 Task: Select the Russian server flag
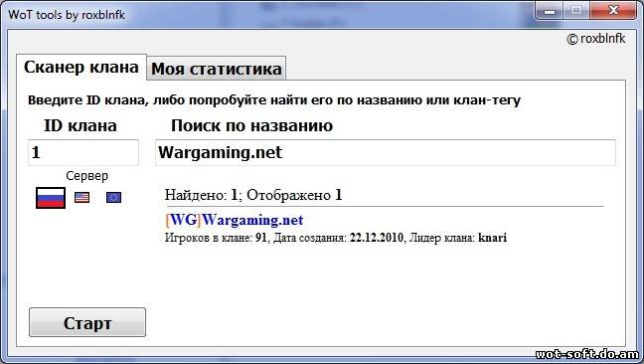[51, 198]
